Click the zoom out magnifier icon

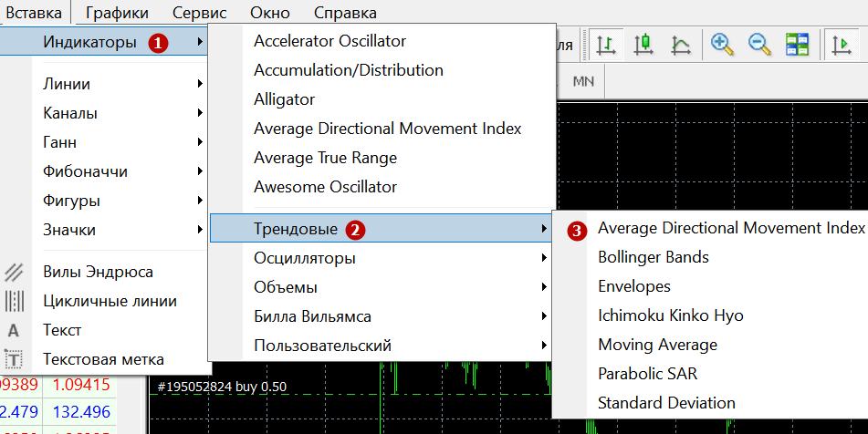760,45
